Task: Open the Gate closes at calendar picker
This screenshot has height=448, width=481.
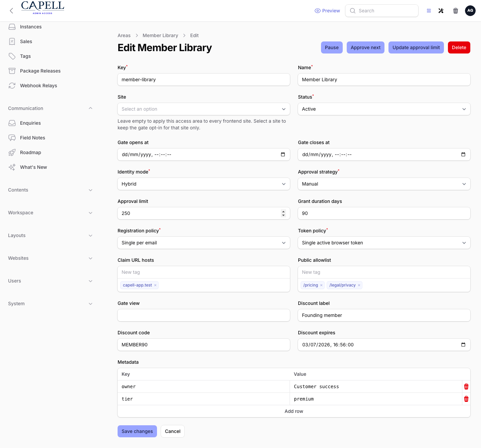Action: tap(463, 154)
